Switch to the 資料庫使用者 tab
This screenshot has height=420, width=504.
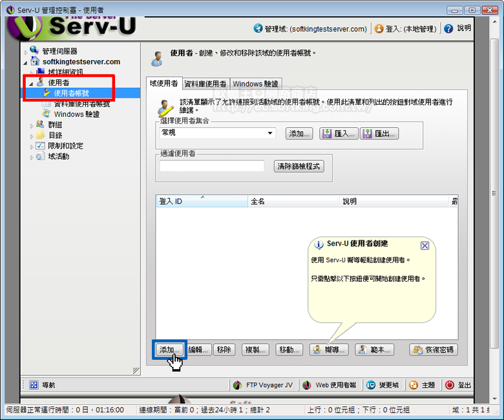tap(205, 84)
